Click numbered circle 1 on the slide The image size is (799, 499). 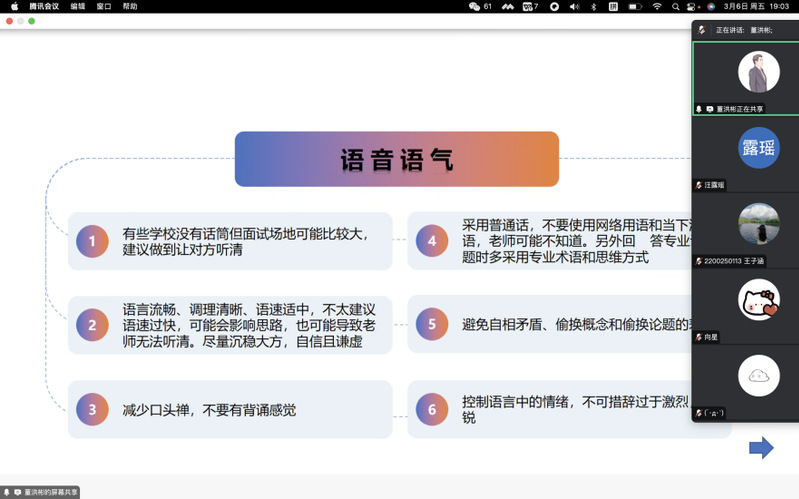coord(91,241)
